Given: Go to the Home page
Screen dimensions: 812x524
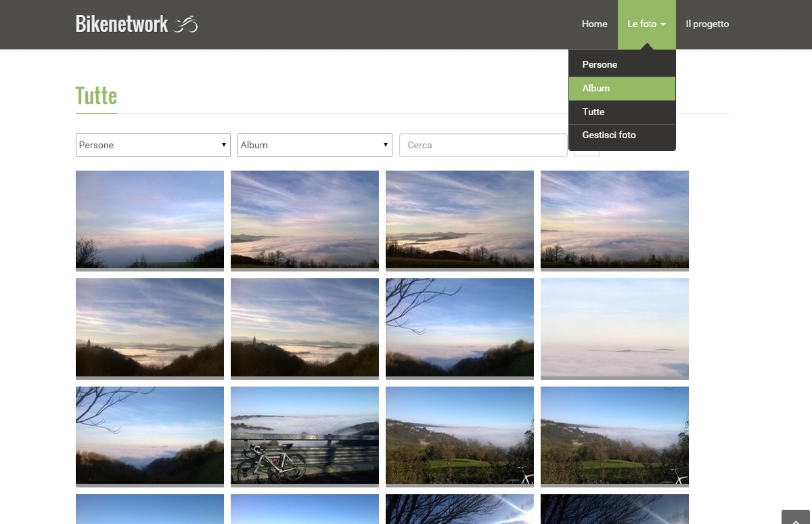Looking at the screenshot, I should [594, 24].
